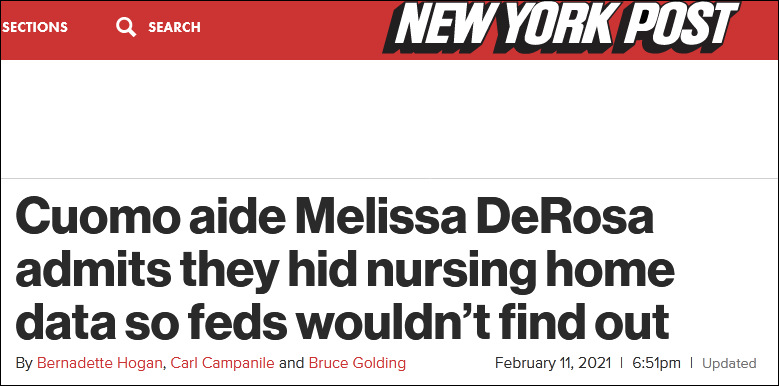Open author Carl Campanile's page

[222, 363]
